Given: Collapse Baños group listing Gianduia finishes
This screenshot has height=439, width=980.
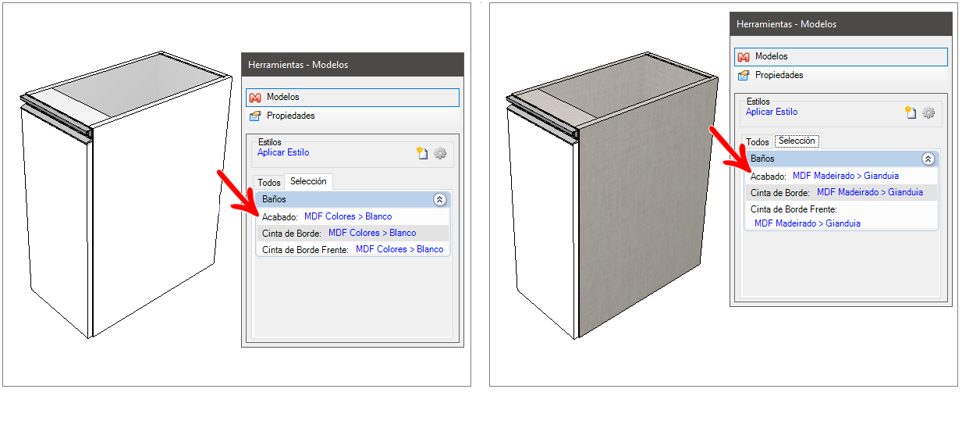Looking at the screenshot, I should pos(928,159).
